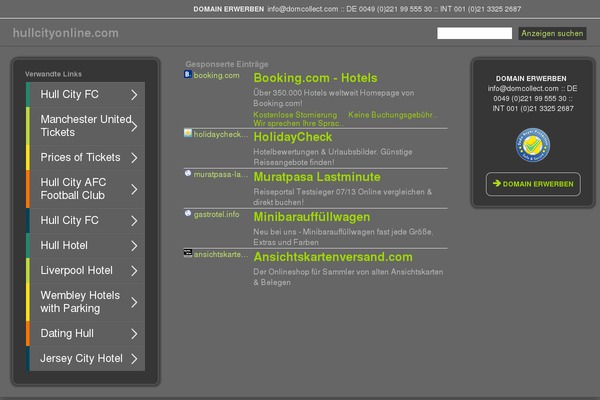The height and width of the screenshot is (400, 600).
Task: Click the ansichtskarte... display URL
Action: (221, 254)
